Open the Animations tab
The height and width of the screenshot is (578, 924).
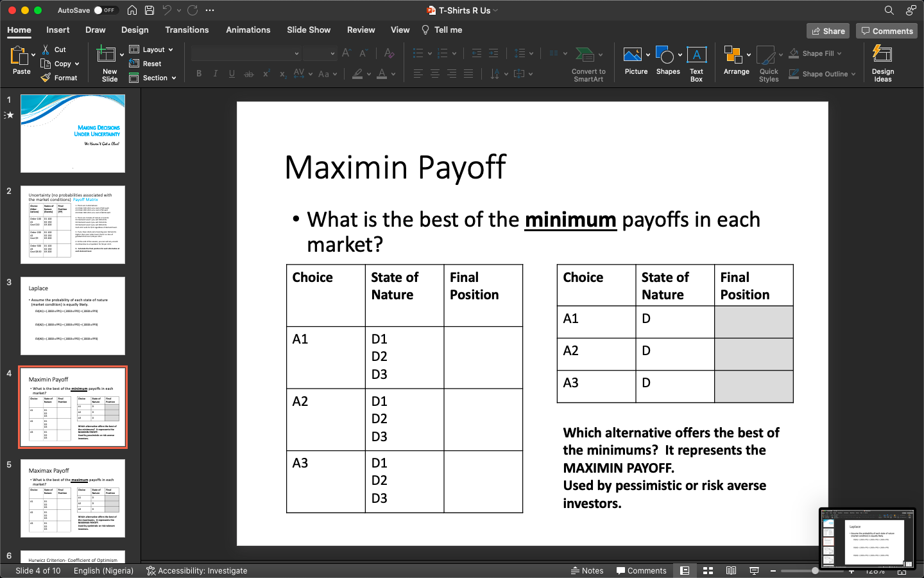pyautogui.click(x=248, y=30)
